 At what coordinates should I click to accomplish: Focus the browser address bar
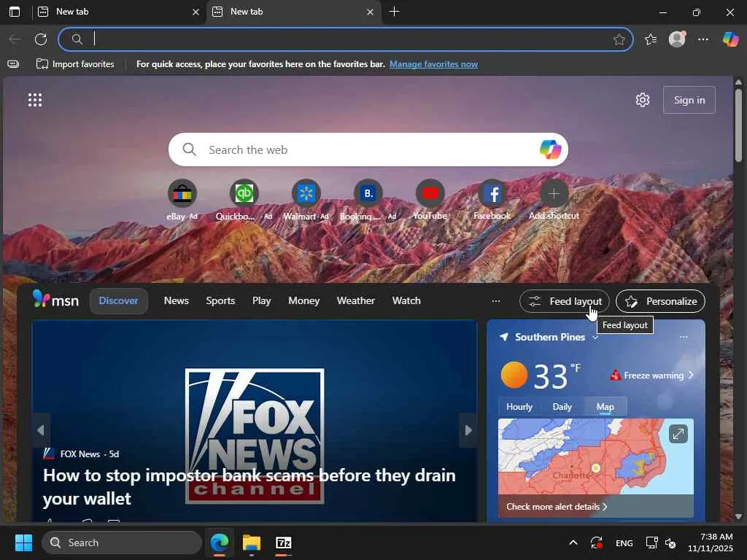tap(346, 39)
